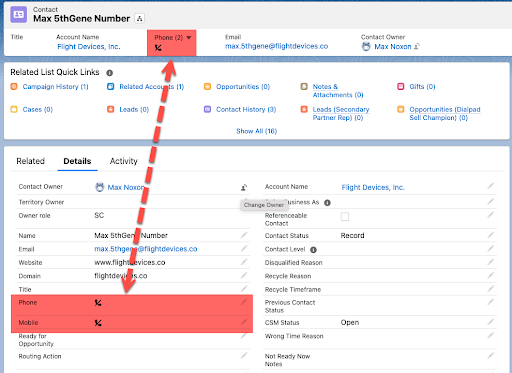
Task: Edit the Contact Status pencil icon
Action: (x=491, y=235)
